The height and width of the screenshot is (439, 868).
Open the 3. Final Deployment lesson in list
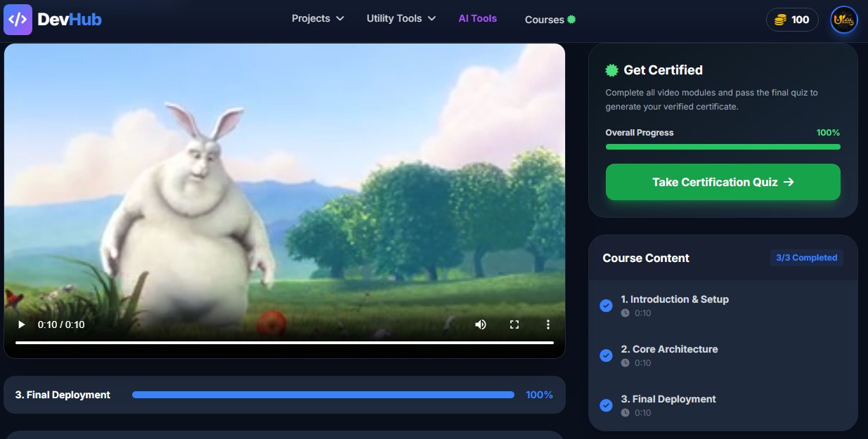(668, 399)
